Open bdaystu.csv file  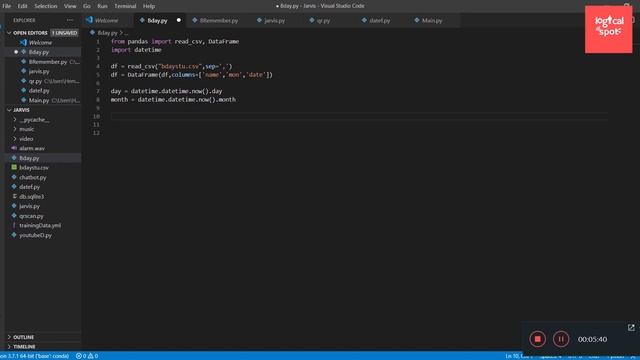pyautogui.click(x=33, y=168)
